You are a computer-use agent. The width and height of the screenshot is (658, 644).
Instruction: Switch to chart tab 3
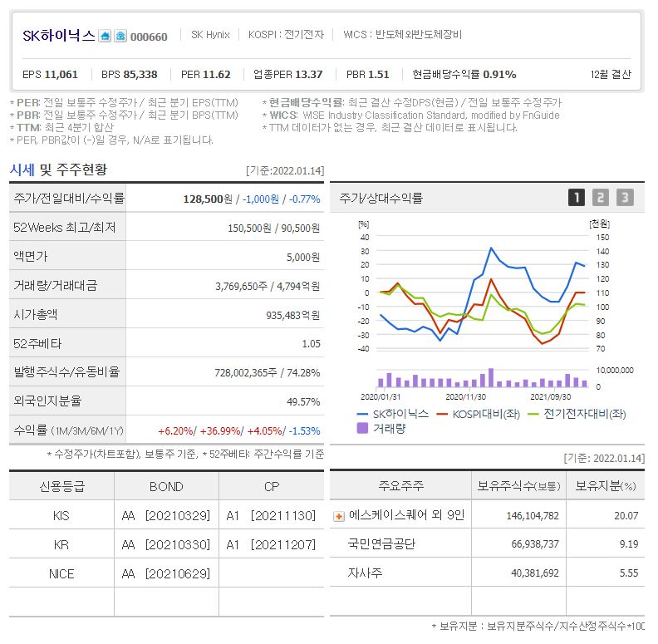click(x=625, y=197)
